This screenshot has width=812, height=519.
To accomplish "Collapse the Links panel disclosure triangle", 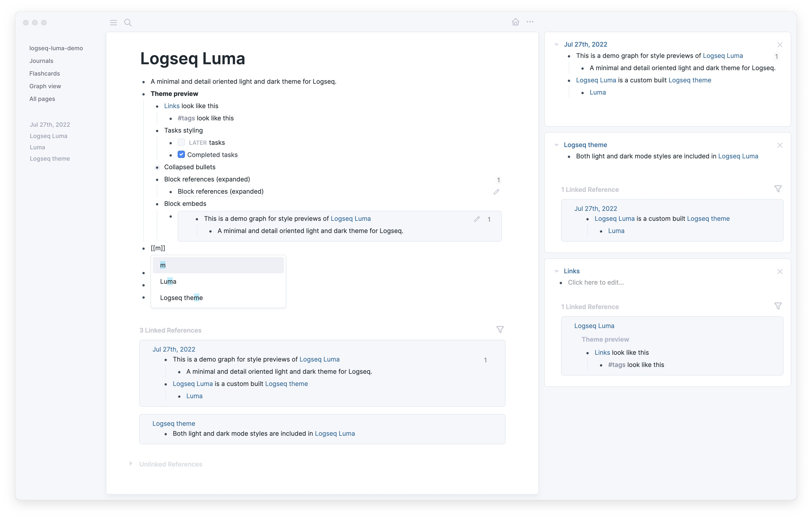I will coord(556,271).
